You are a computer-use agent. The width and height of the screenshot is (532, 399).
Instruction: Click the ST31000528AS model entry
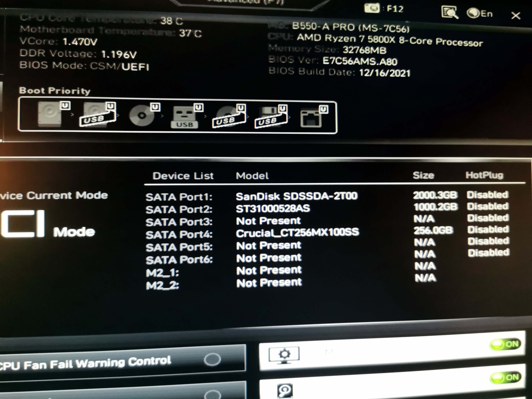pos(273,208)
